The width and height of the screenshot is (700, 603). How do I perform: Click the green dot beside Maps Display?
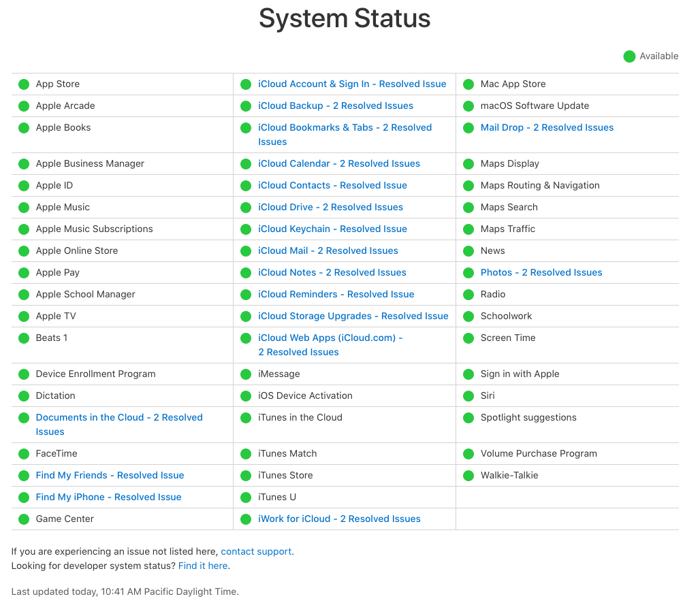pos(468,164)
